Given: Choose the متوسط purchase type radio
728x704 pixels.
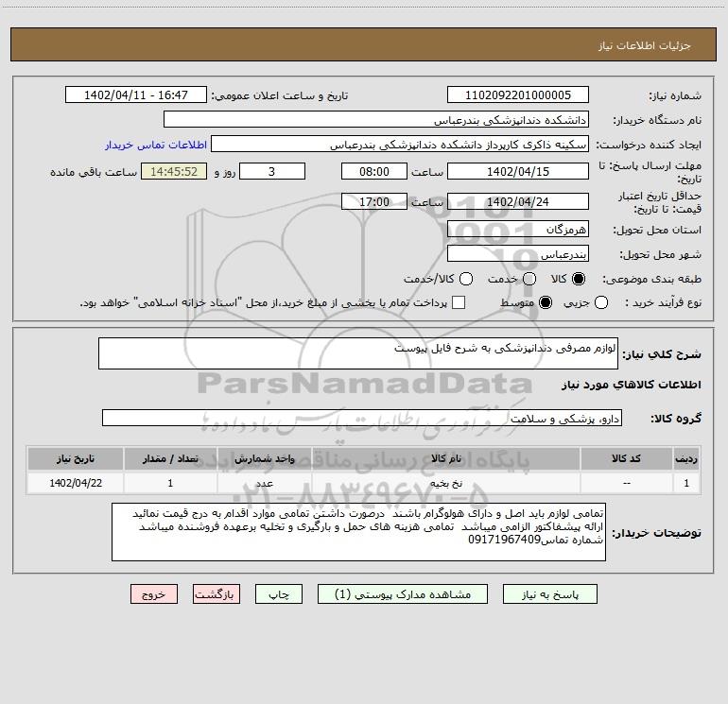Looking at the screenshot, I should point(546,302).
